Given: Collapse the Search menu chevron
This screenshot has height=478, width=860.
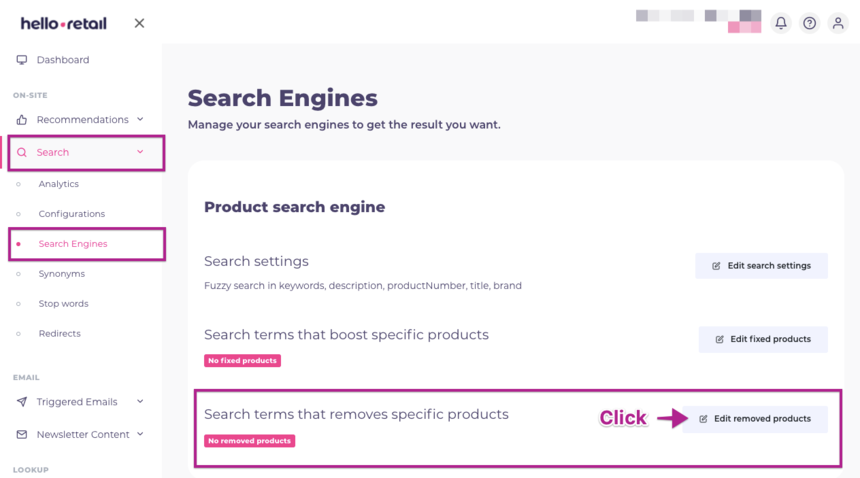Looking at the screenshot, I should 140,152.
